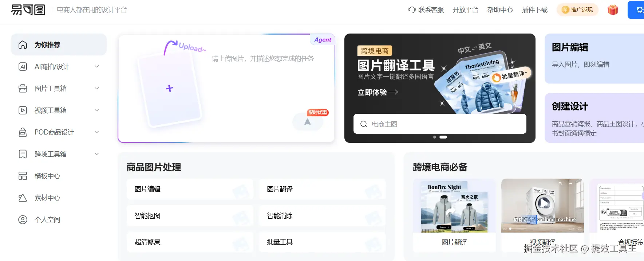Open 联系客服 in top navigation
The width and height of the screenshot is (644, 261).
pyautogui.click(x=426, y=10)
